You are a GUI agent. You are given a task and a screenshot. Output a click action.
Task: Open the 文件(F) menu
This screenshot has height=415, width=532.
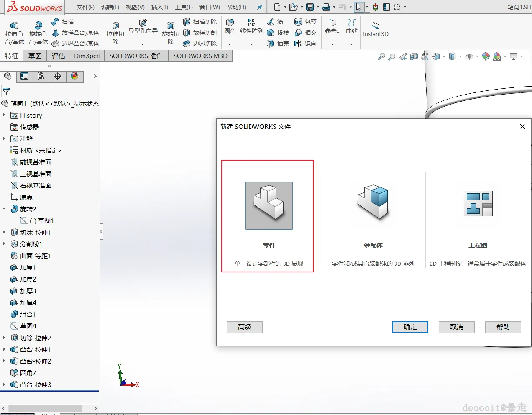pyautogui.click(x=85, y=7)
